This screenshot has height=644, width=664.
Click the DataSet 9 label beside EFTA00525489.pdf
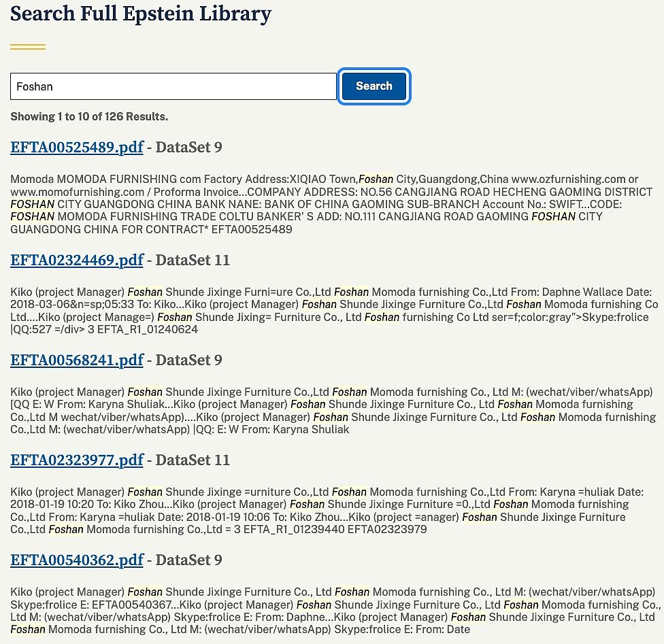[188, 148]
